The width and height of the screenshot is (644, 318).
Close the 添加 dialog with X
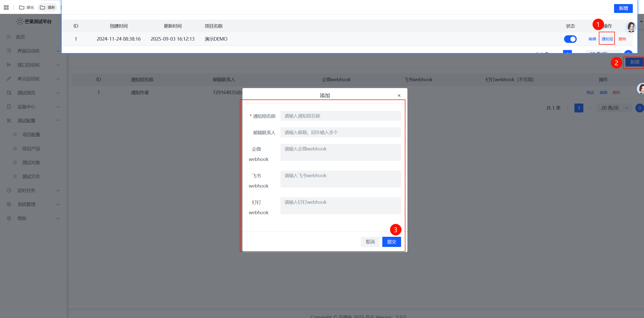399,95
